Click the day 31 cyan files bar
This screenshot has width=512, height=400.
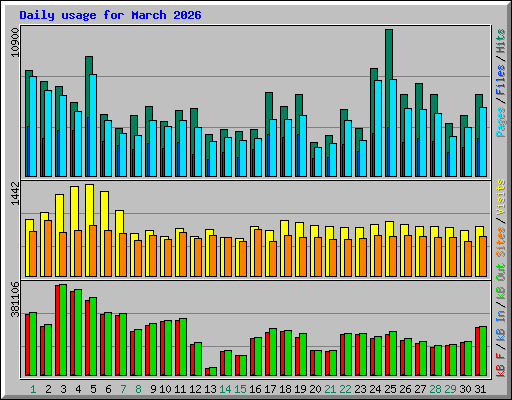pyautogui.click(x=483, y=142)
